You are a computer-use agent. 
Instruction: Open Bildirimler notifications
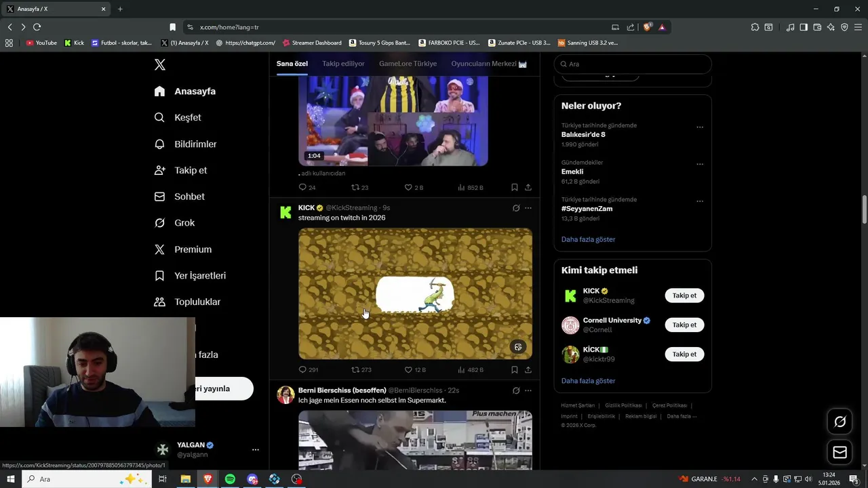pos(186,144)
